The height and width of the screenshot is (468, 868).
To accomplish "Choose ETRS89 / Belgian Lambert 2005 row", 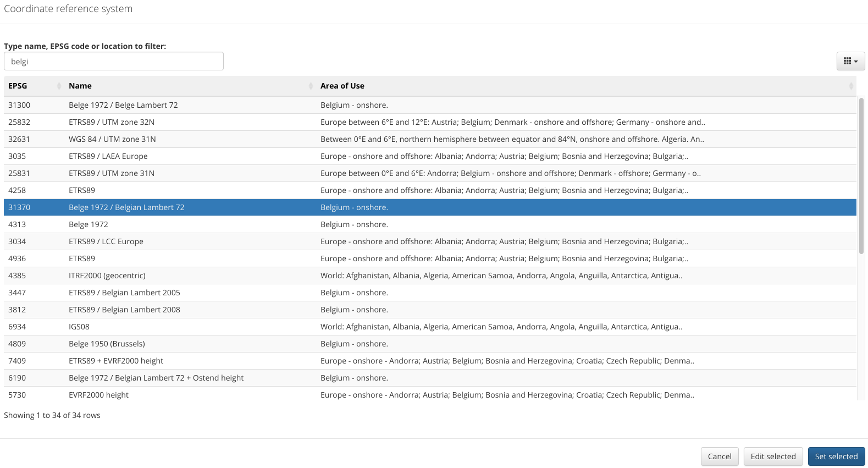I will pyautogui.click(x=124, y=293).
